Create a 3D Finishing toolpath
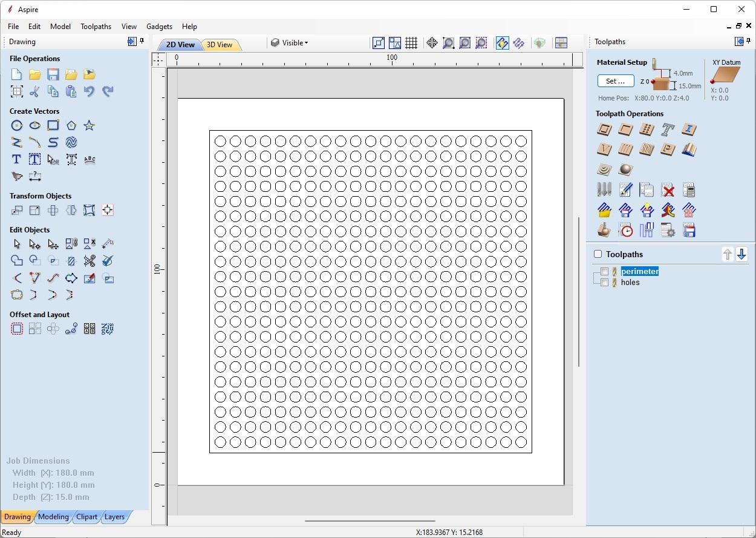This screenshot has height=538, width=756. pos(625,169)
